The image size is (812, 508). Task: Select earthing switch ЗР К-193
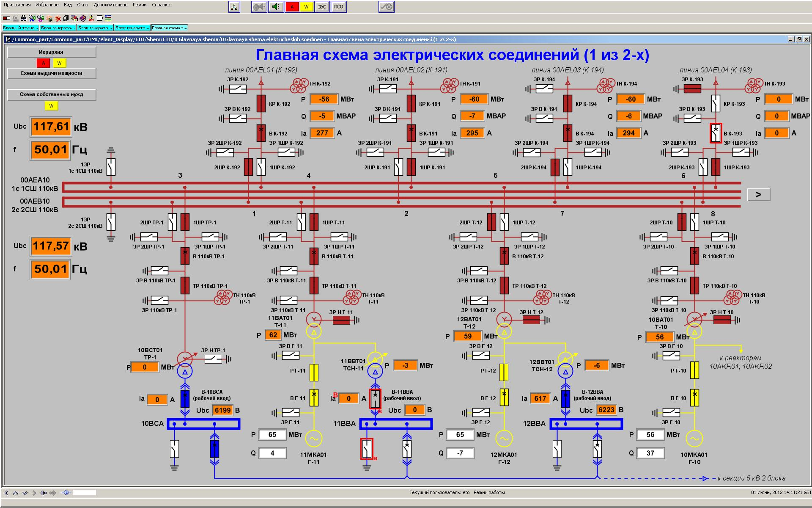point(692,88)
